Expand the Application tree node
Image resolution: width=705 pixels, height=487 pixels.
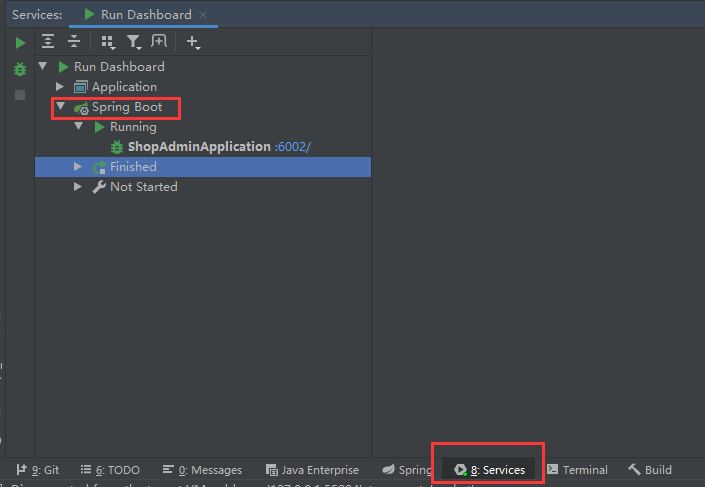click(x=61, y=87)
